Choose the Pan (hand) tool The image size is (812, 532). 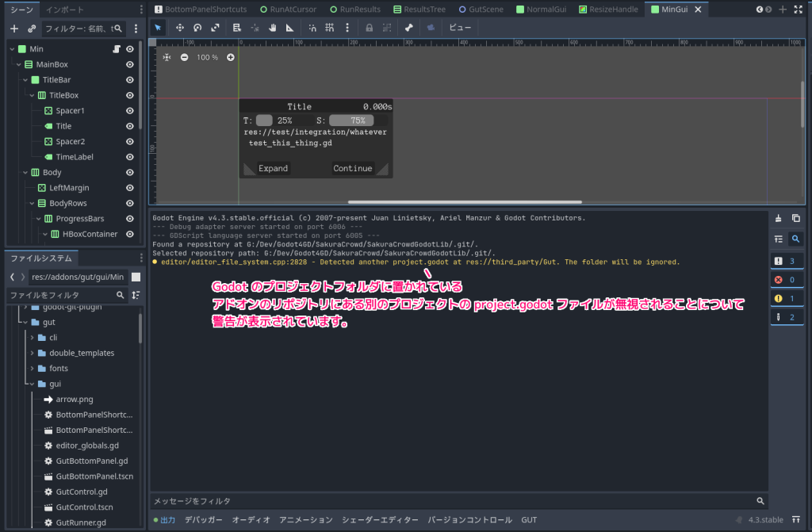coord(272,27)
